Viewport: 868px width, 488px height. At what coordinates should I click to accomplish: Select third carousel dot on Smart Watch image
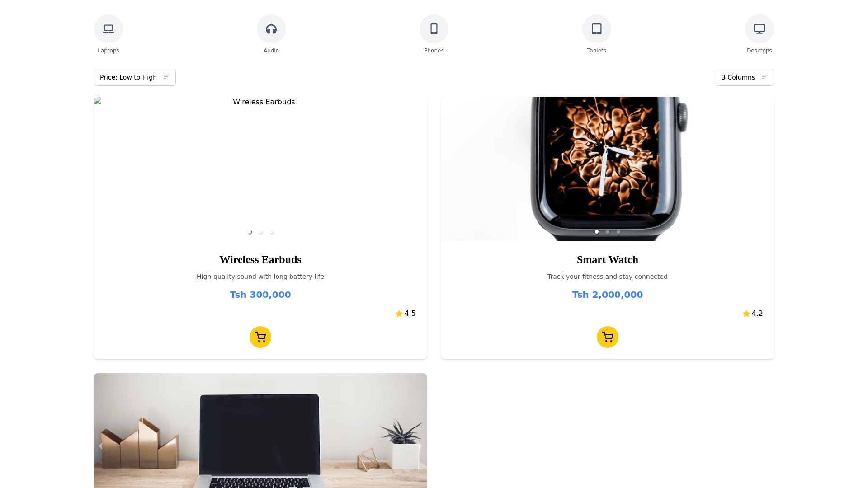pos(618,232)
